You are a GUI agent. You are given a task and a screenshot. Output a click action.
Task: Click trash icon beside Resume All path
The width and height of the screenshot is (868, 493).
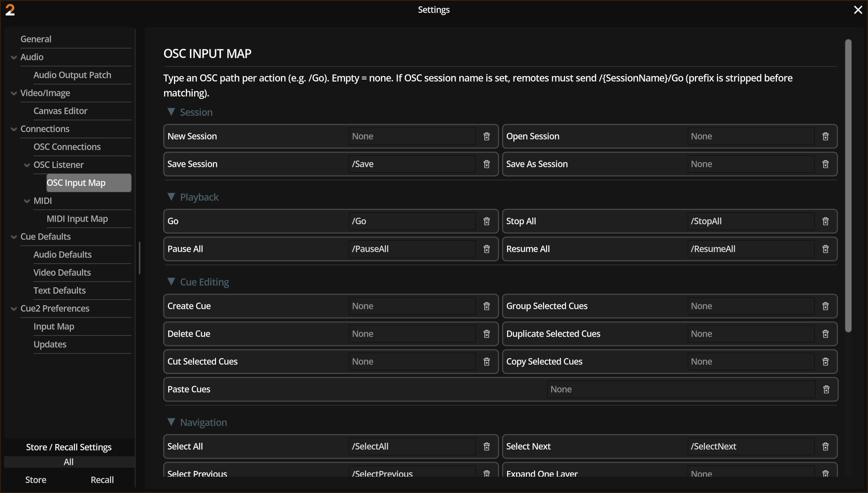(826, 249)
